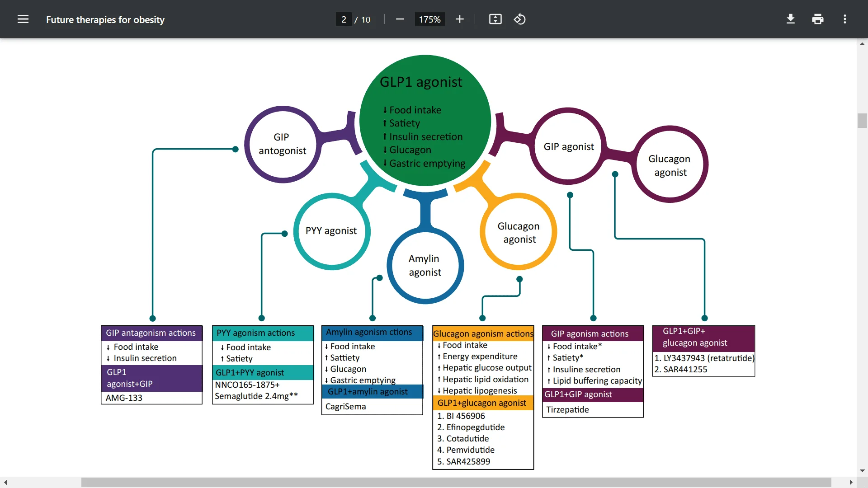Click the vertical scrollbar thumb

click(862, 121)
